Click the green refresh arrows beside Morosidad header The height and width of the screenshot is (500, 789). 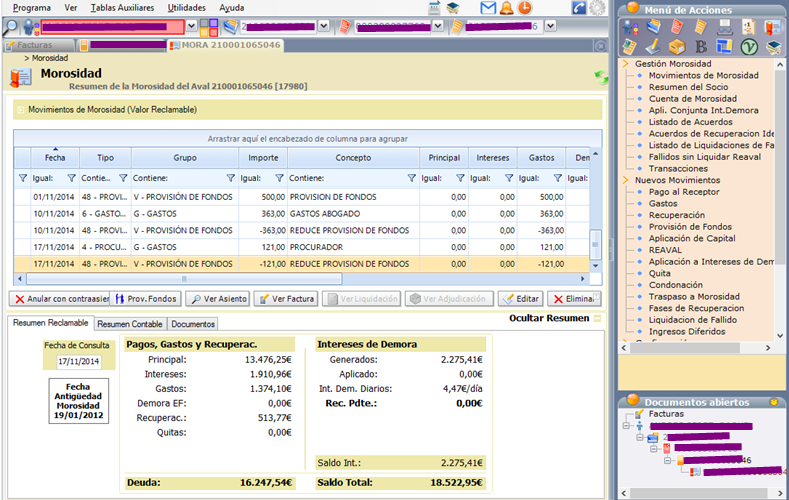[x=600, y=77]
